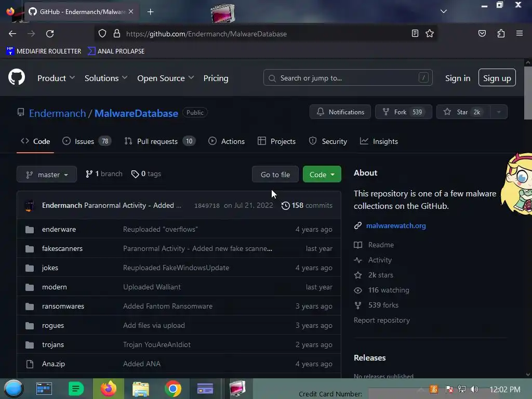The image size is (532, 399).
Task: Expand the star lists dropdown arrow
Action: [499, 112]
